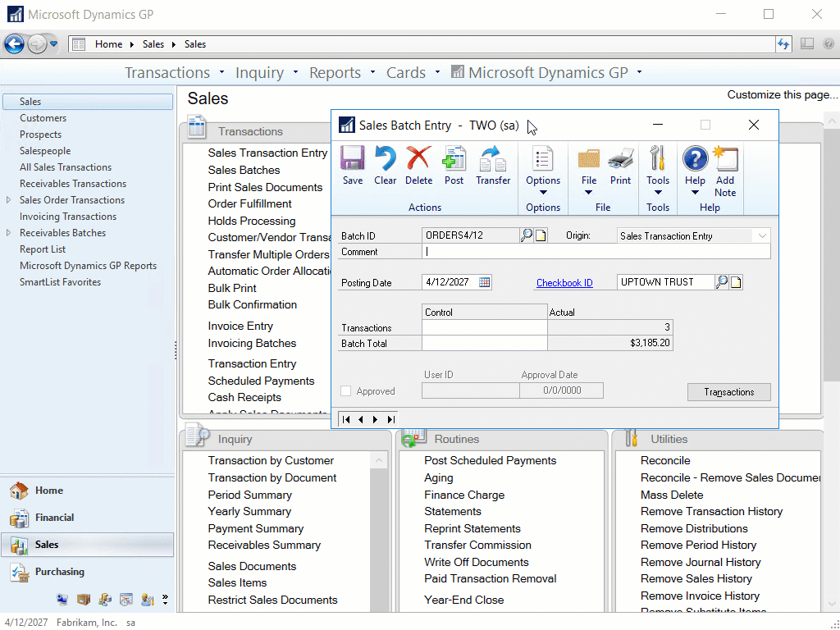Screen dimensions: 840x630
Task: Toggle the Approved checkbox
Action: (346, 391)
